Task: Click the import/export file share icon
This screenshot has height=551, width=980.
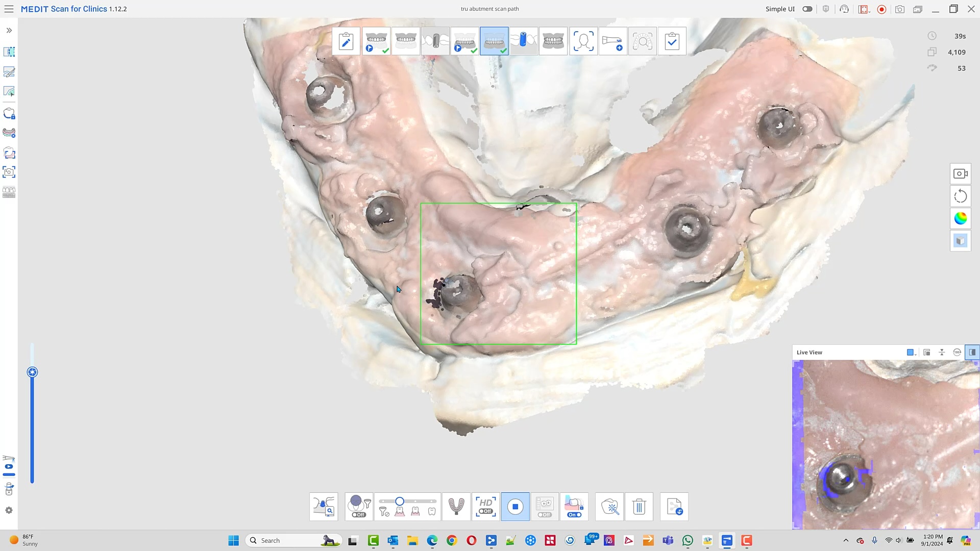Action: (674, 507)
